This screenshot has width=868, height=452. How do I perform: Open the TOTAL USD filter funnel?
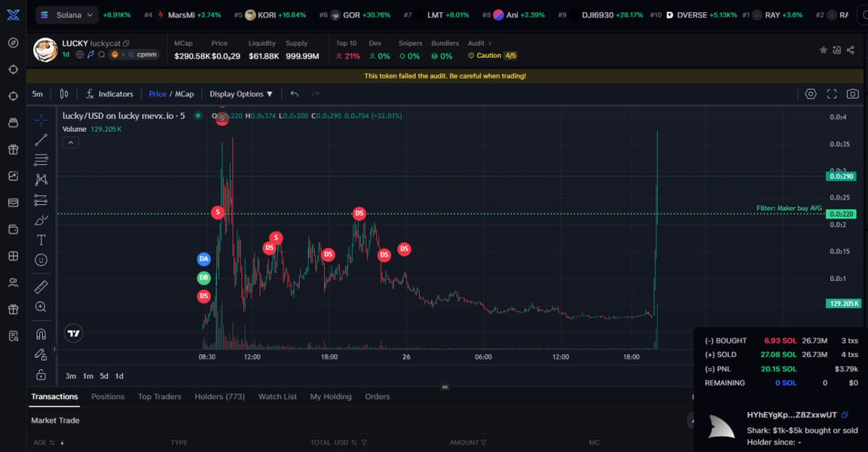(x=364, y=443)
